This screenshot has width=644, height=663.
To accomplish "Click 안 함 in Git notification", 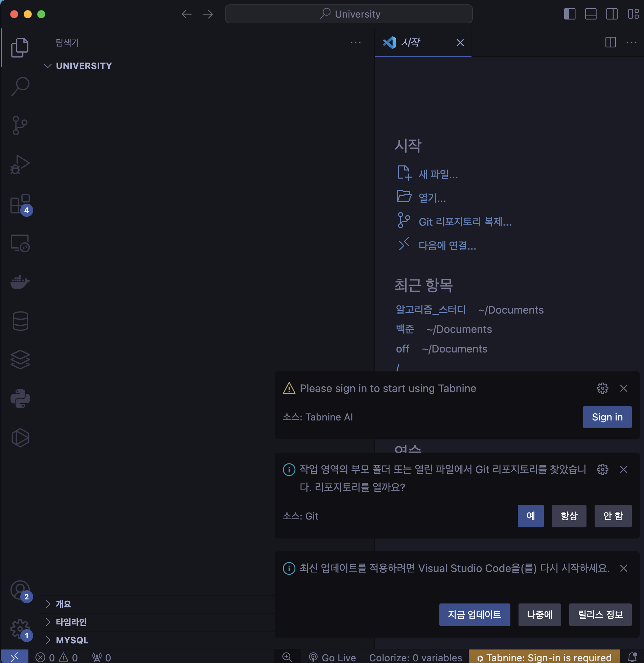I will point(613,516).
